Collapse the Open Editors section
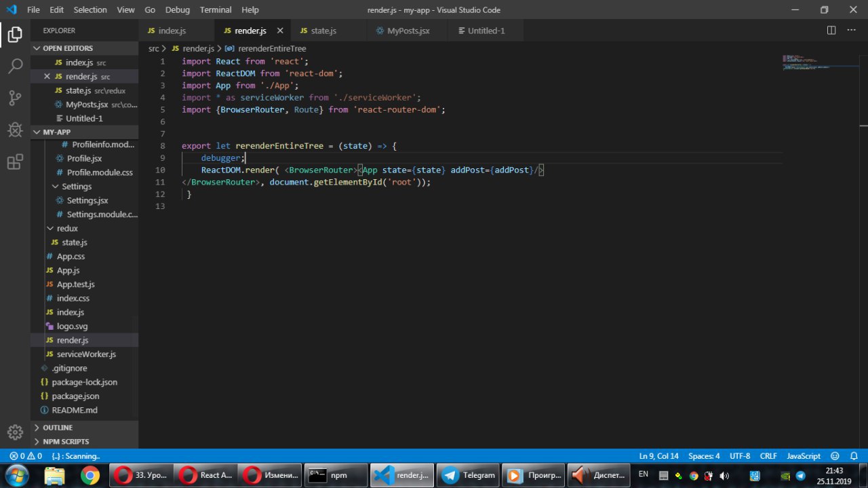The image size is (868, 488). pos(68,48)
